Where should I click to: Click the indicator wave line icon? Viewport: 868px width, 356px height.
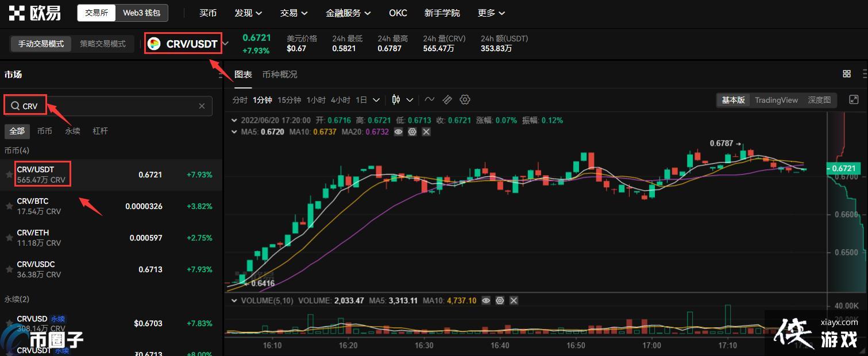[x=430, y=99]
